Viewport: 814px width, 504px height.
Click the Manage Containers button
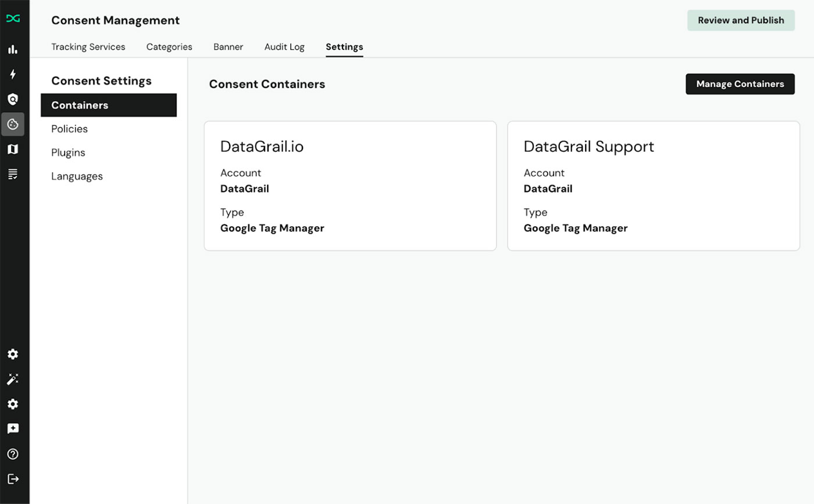740,84
